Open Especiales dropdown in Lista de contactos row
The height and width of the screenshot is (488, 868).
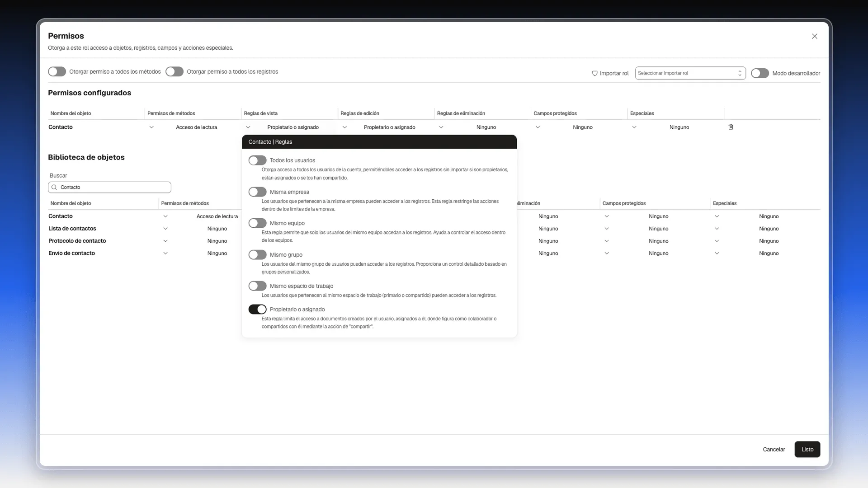[x=717, y=229]
